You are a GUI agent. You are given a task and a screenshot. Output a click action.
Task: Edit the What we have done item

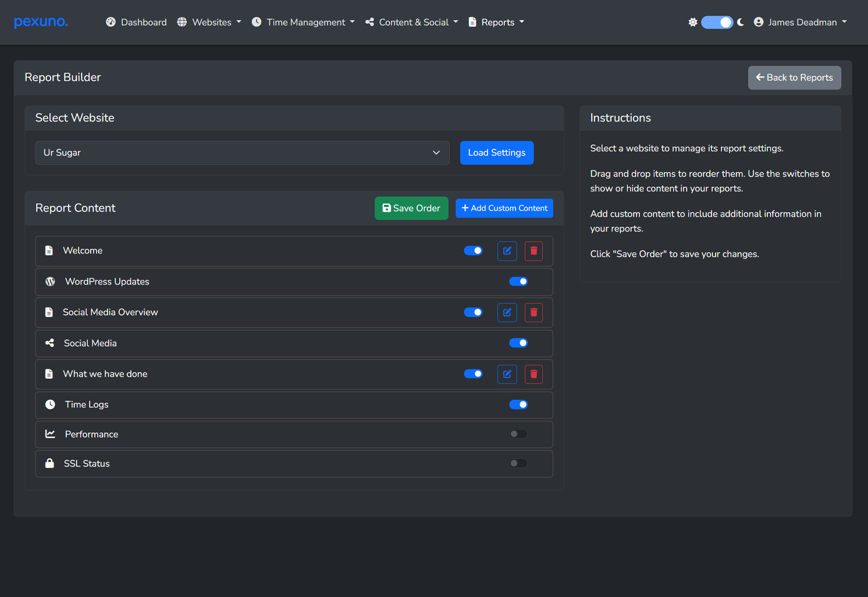[507, 374]
